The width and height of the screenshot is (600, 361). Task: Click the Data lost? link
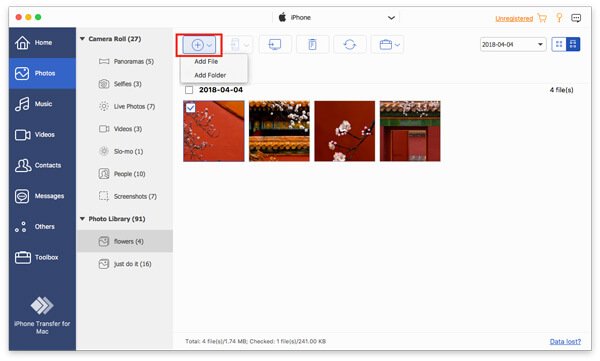[x=565, y=341]
